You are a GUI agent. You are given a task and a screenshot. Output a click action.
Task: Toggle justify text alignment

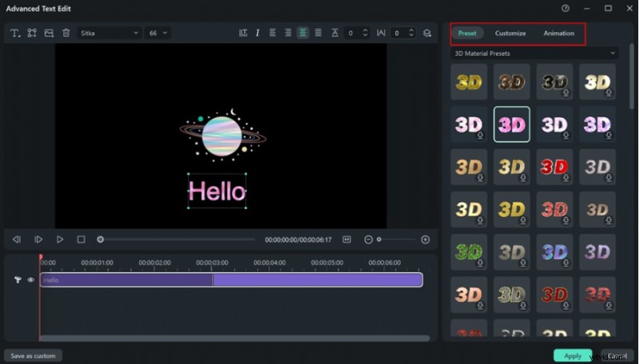pyautogui.click(x=318, y=33)
